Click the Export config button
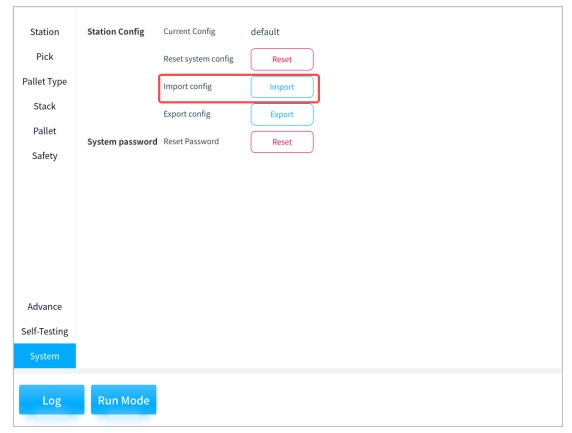Screen dimensions: 572x433 point(282,115)
